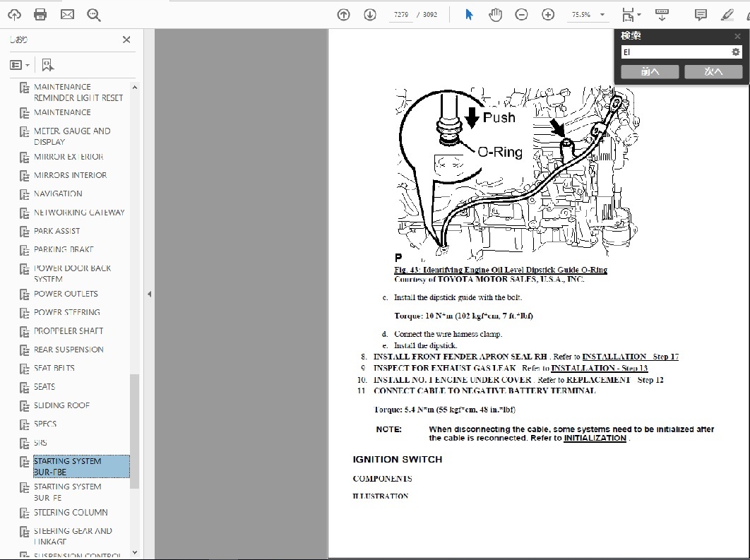Close the search box
Viewport: 750px width, 560px height.
(x=737, y=36)
